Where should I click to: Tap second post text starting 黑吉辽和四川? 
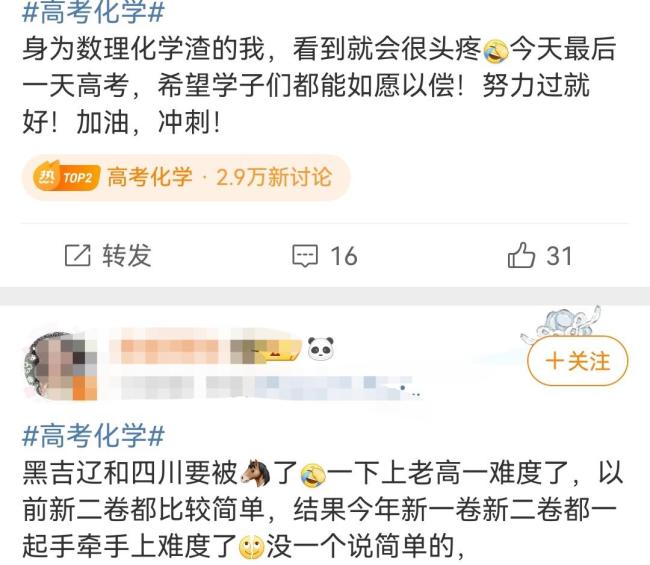323,510
